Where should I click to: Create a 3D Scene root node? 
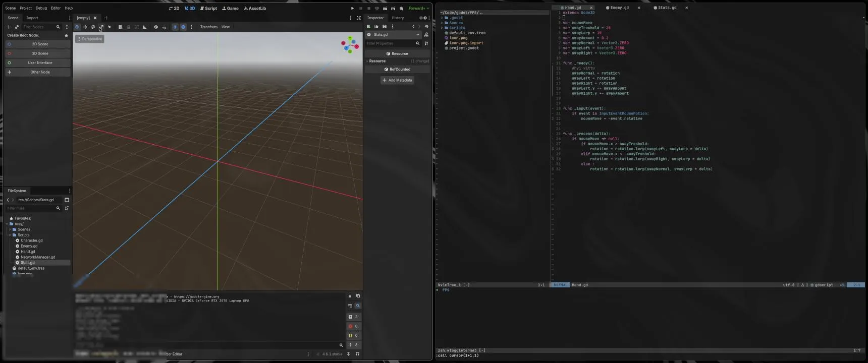[x=38, y=53]
